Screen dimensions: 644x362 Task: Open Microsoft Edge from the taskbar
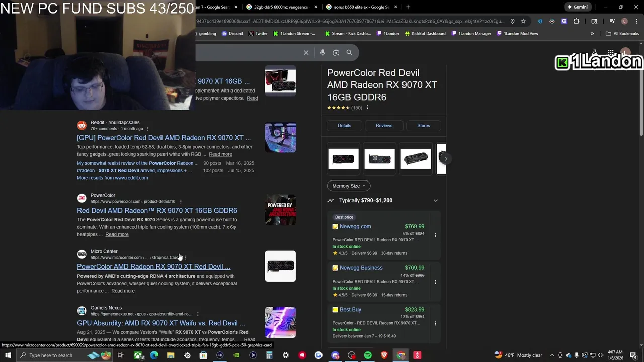pyautogui.click(x=154, y=355)
